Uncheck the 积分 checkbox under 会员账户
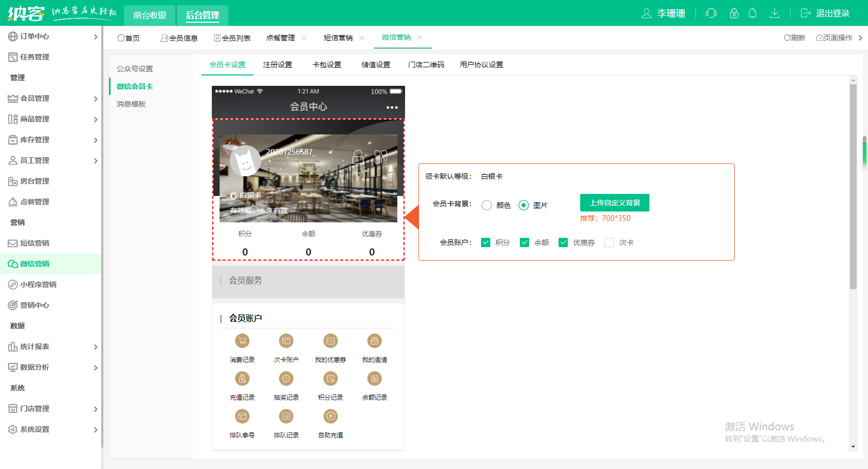 point(486,242)
